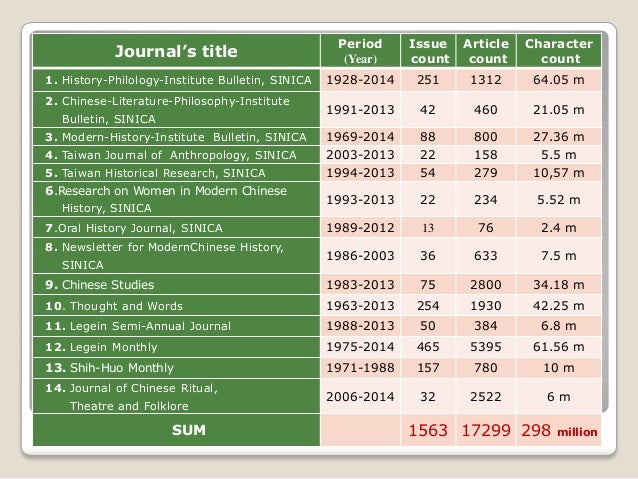Click period cell "1983-2013"

pos(360,284)
